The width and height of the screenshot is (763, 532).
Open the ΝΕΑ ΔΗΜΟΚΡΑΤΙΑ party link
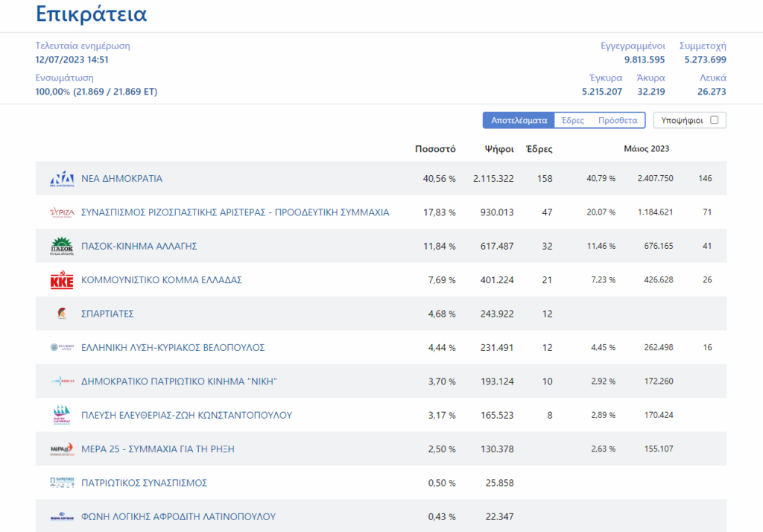(x=121, y=179)
